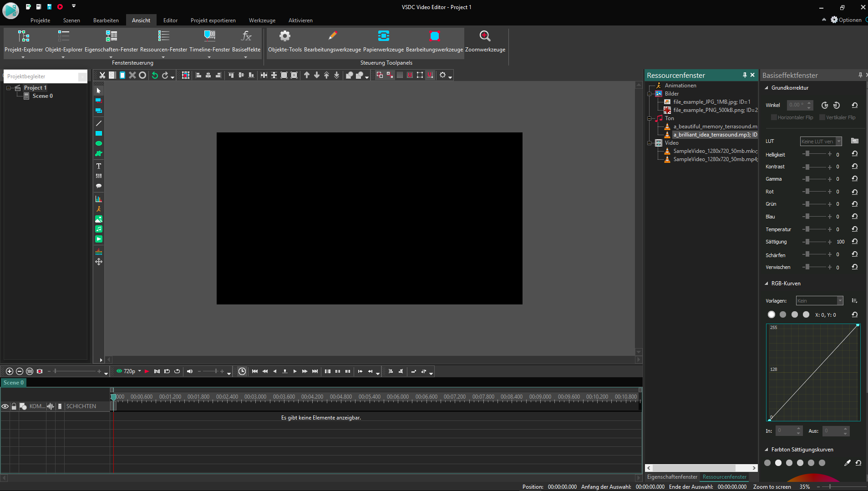868x491 pixels.
Task: Enable the Vertikaler Flip checkbox
Action: [822, 117]
